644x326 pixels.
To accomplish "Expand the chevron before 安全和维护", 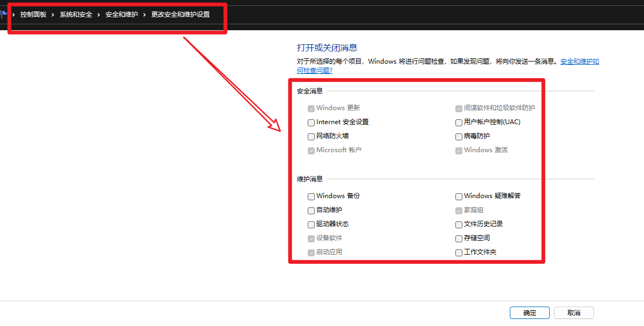I will pos(99,15).
